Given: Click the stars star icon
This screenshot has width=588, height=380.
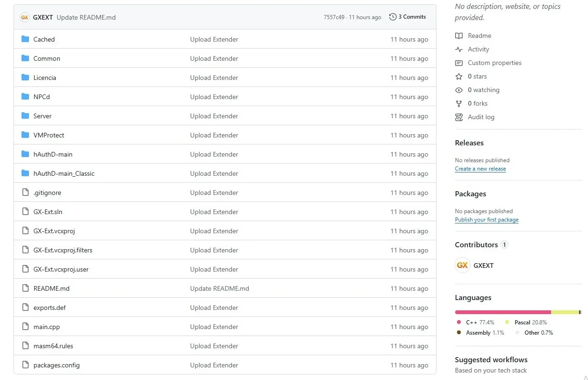Looking at the screenshot, I should 459,76.
